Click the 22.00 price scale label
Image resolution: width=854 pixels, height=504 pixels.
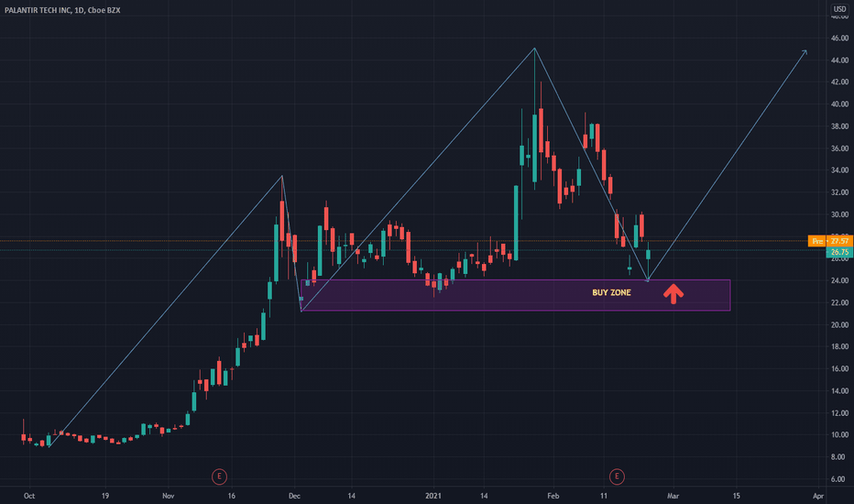tap(839, 302)
